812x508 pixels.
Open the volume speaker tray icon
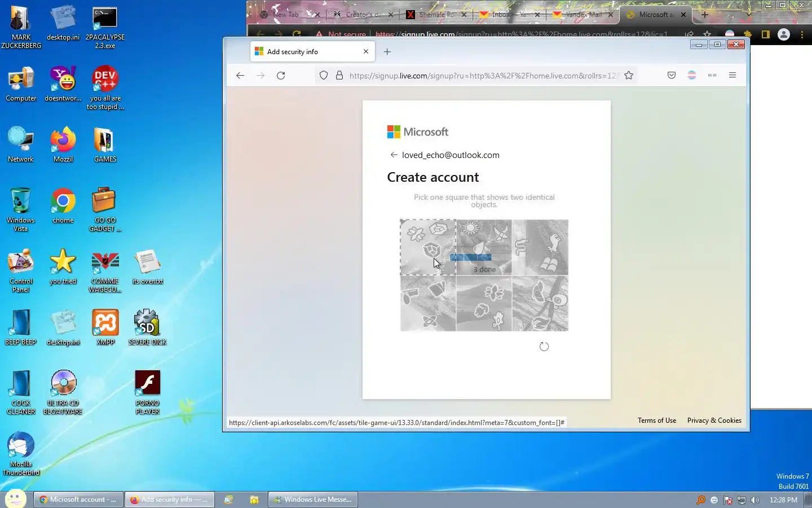pos(755,500)
